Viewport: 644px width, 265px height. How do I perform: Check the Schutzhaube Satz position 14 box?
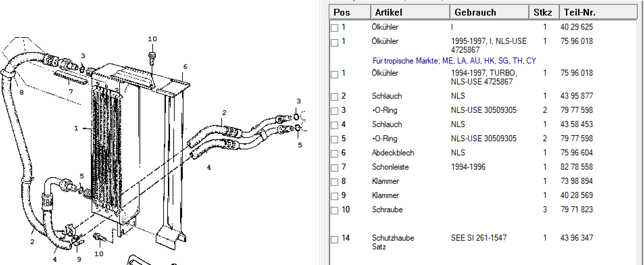(x=335, y=239)
